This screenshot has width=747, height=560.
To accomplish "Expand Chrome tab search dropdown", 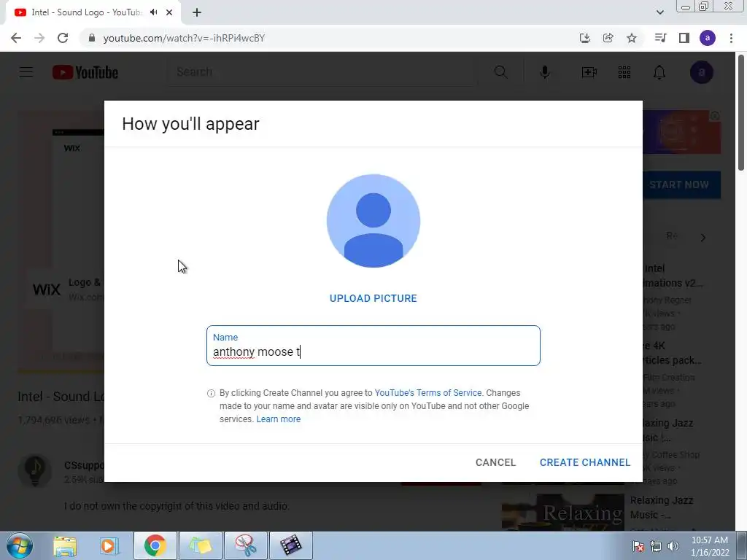I will [x=659, y=12].
